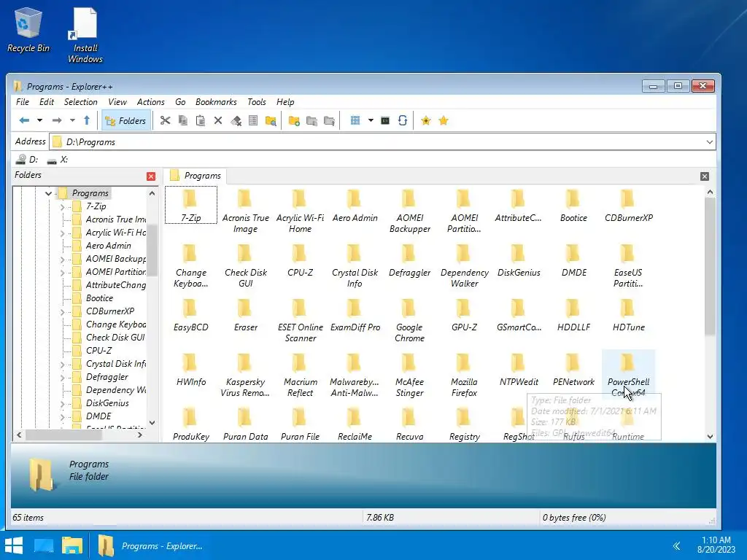This screenshot has width=747, height=560.
Task: Click the Cut scissors icon
Action: [166, 120]
